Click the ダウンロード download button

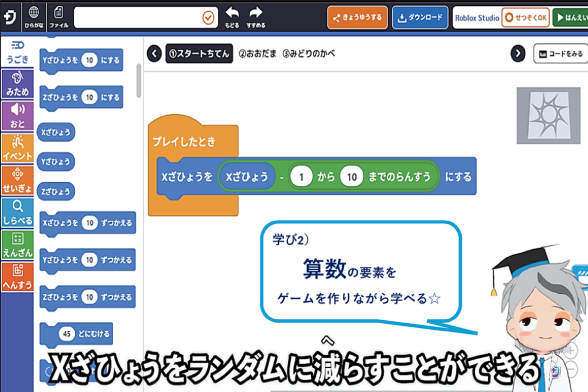[x=420, y=18]
